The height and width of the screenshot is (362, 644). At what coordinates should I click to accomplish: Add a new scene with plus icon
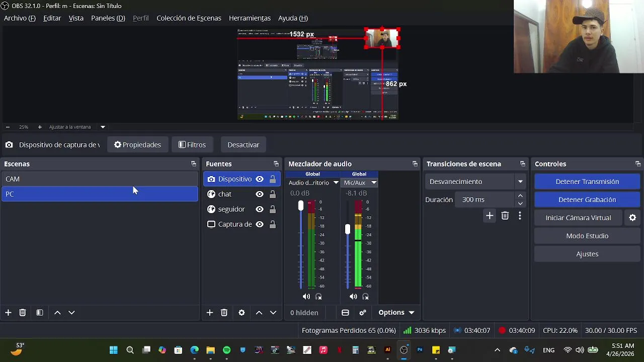(8, 313)
